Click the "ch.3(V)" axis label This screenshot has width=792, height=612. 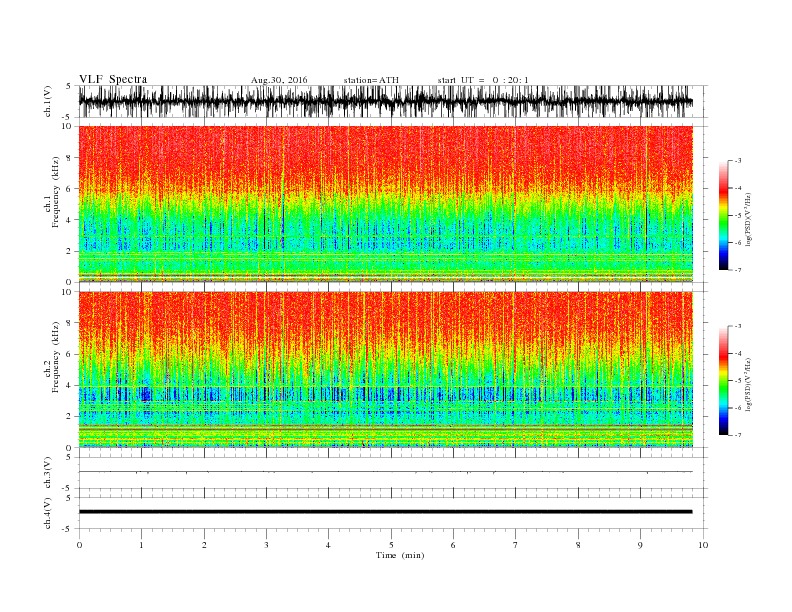point(48,472)
